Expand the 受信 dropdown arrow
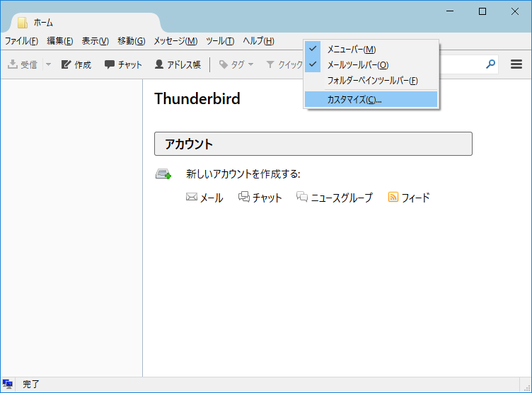Viewport: 532px width, 393px height. click(x=48, y=64)
